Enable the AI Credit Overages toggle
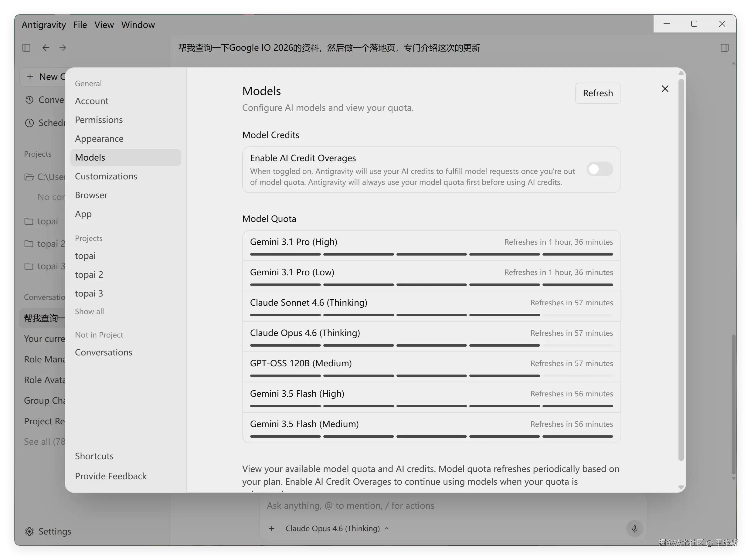 point(600,169)
